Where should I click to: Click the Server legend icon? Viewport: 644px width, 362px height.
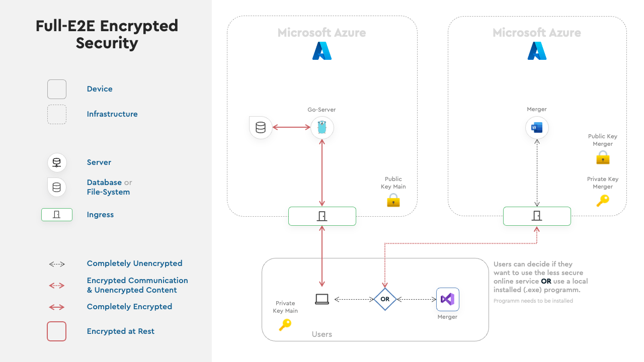(x=57, y=162)
